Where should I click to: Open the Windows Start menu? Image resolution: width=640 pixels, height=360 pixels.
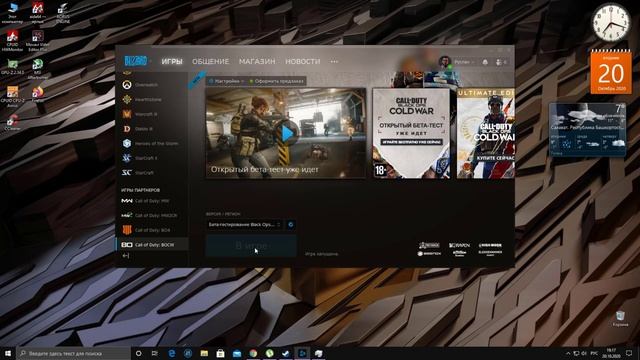8,353
